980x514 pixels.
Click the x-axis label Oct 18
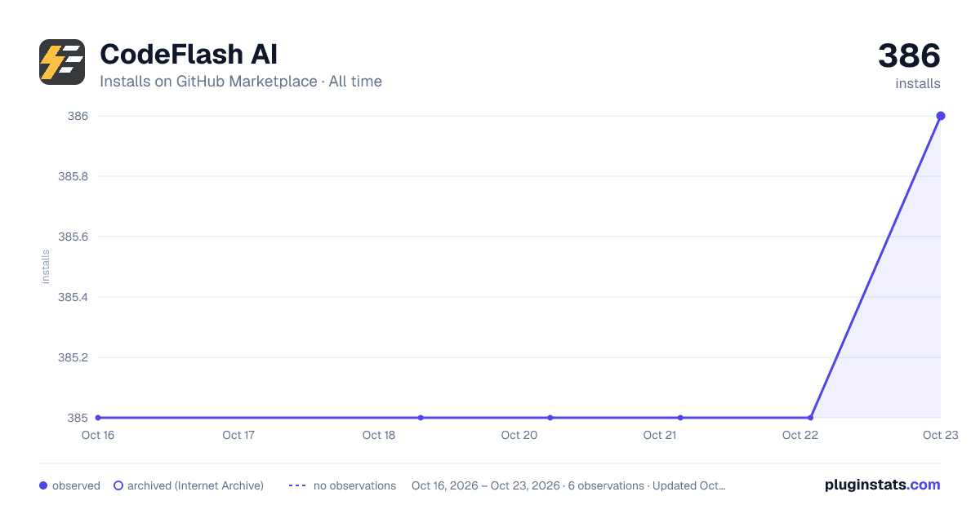pyautogui.click(x=379, y=435)
